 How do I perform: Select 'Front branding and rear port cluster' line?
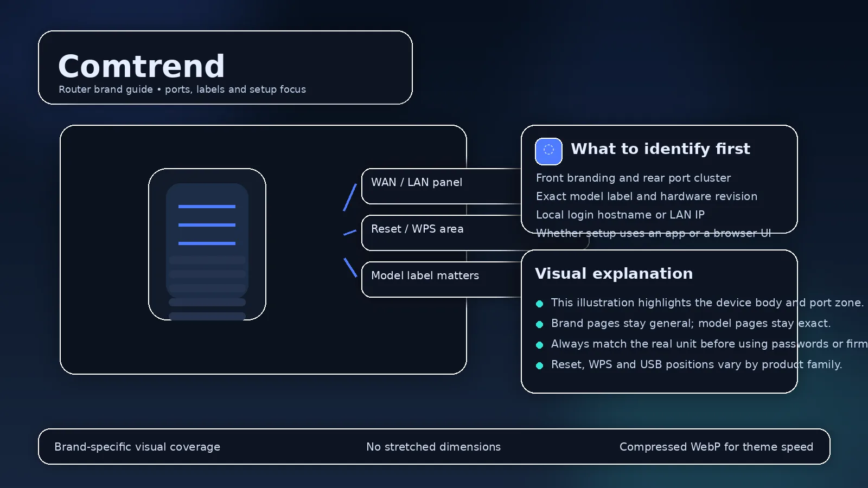pos(633,178)
